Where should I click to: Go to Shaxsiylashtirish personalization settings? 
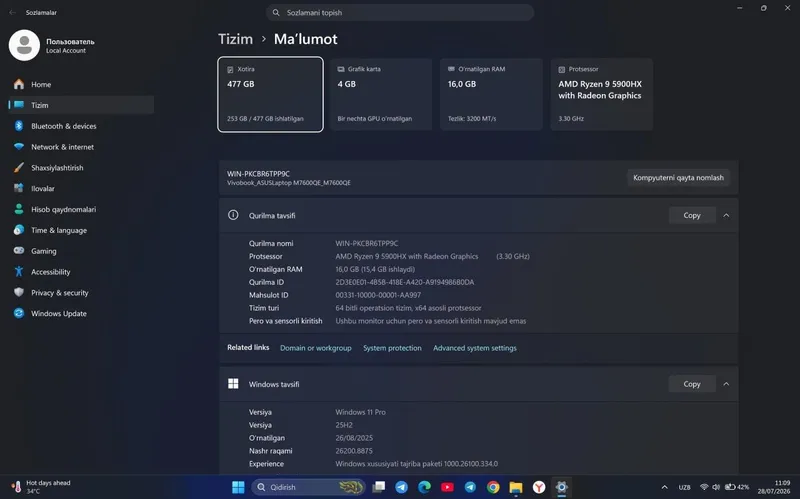82,168
